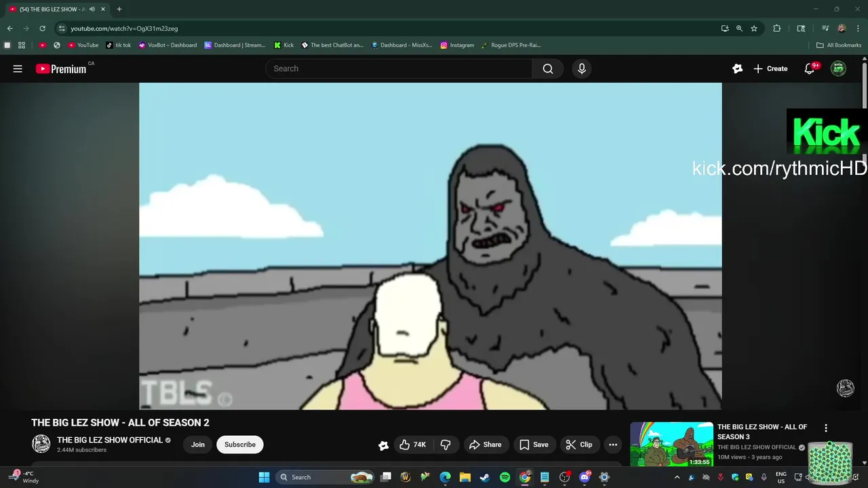
Task: Open the Apps grid bookmark shortcut
Action: 22,45
